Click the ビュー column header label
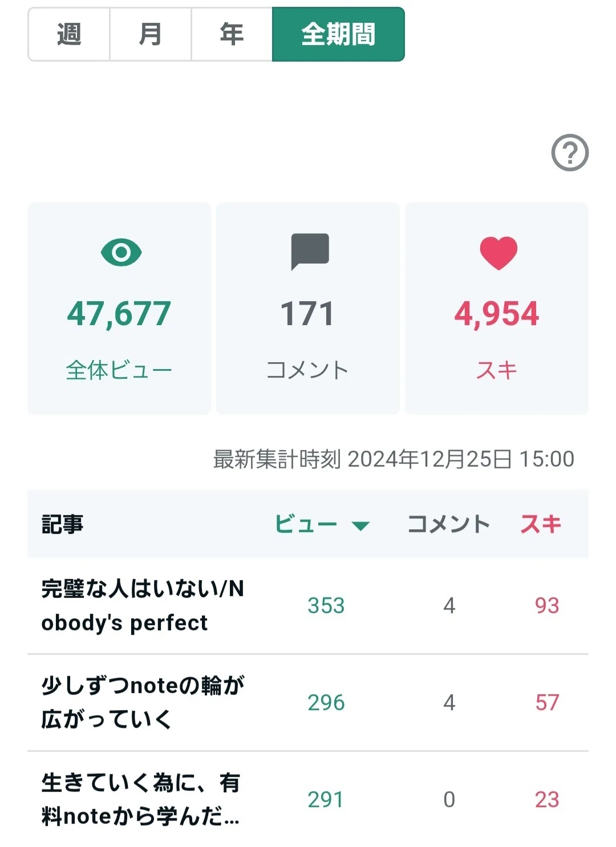 pyautogui.click(x=306, y=524)
